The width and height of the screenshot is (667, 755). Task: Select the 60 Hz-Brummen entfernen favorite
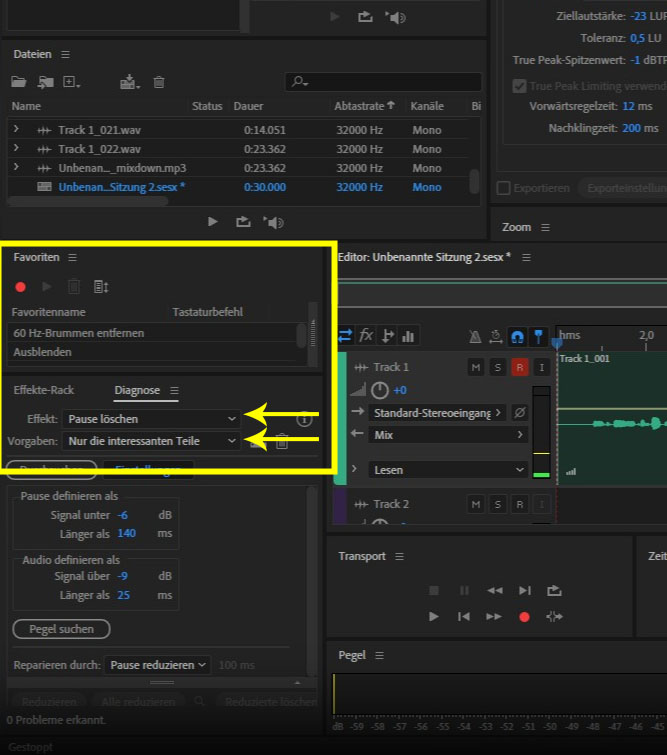click(78, 333)
